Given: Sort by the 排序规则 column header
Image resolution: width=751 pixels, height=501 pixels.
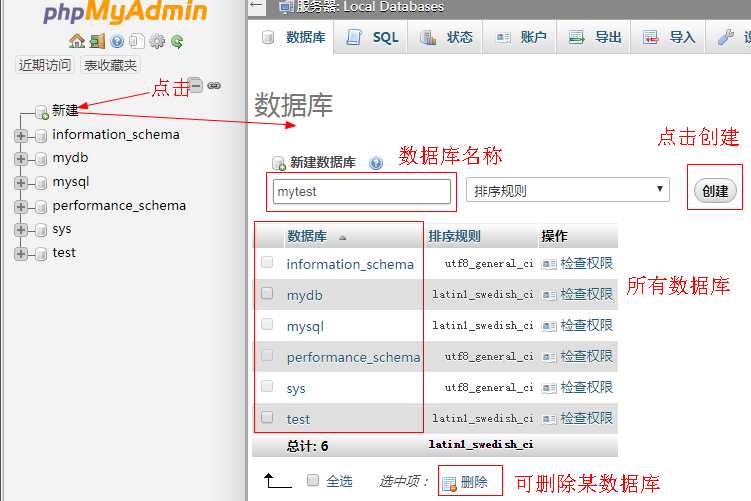Looking at the screenshot, I should [x=454, y=236].
